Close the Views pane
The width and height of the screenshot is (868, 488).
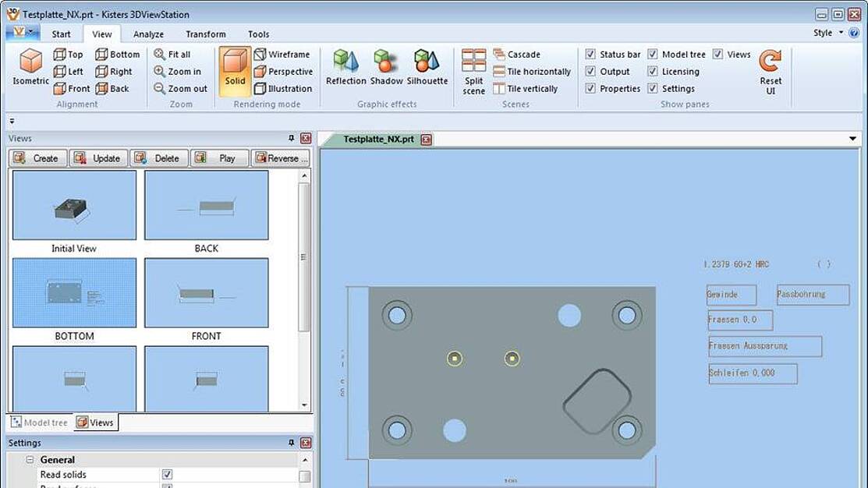(306, 138)
